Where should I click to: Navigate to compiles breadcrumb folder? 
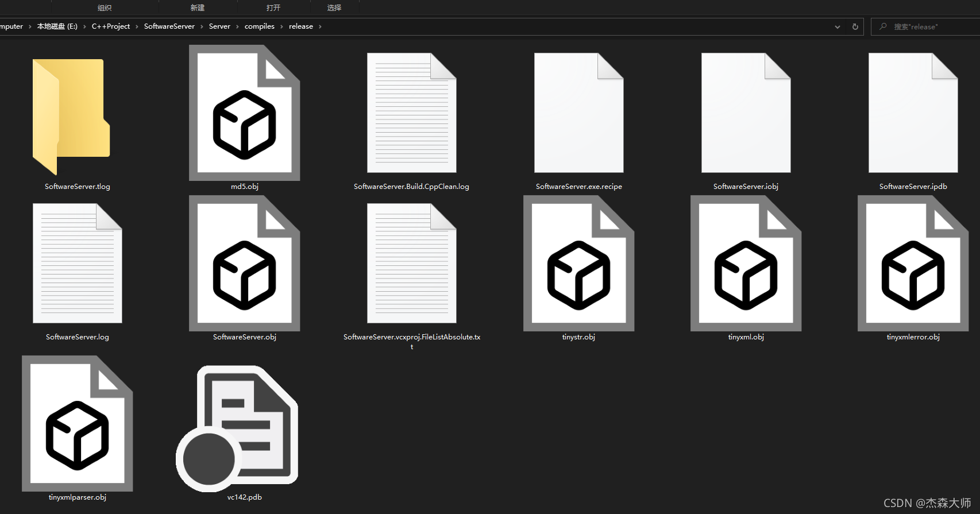pyautogui.click(x=260, y=26)
